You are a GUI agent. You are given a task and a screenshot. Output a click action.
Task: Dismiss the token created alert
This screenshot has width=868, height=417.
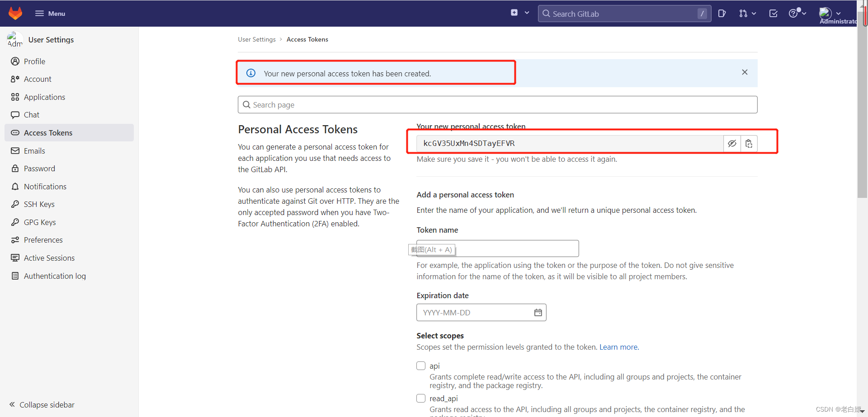pos(745,72)
